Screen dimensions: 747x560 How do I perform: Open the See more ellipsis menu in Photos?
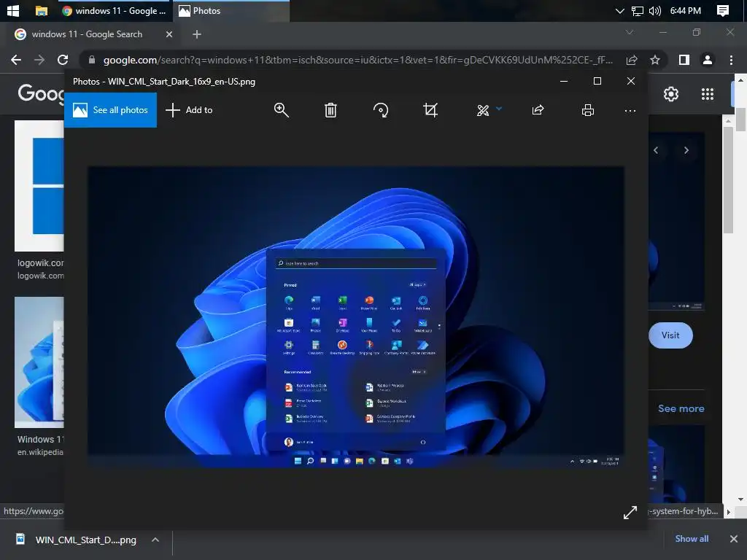coord(630,111)
